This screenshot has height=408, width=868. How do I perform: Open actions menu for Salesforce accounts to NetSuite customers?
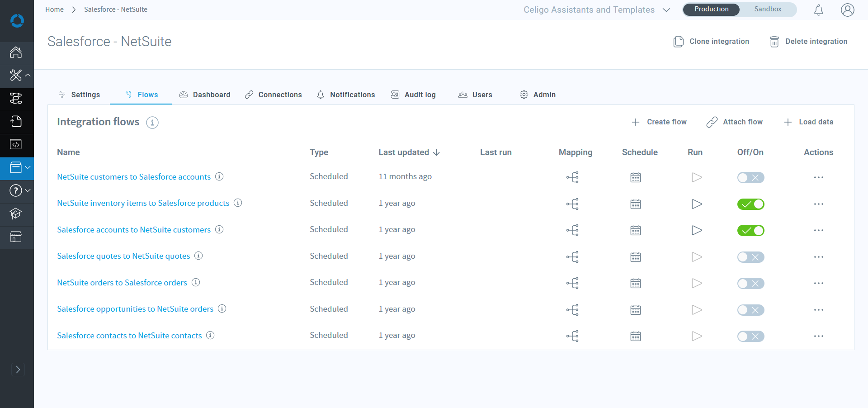(x=819, y=230)
